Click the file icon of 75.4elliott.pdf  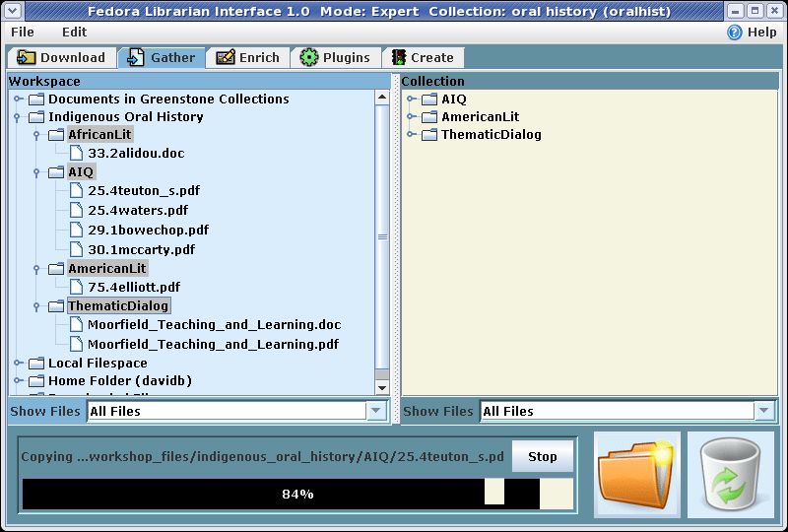tap(76, 287)
